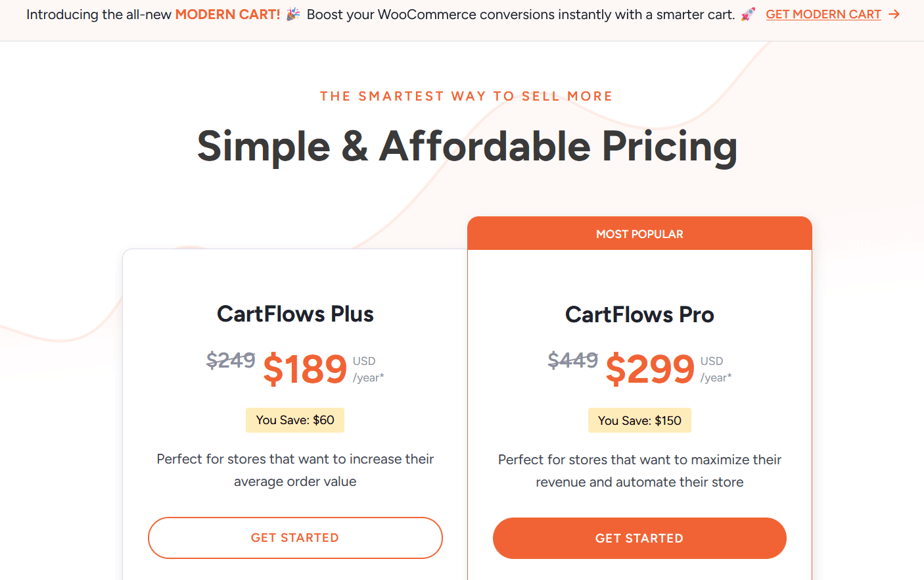Select the MOST POPULAR badge header
Image resolution: width=924 pixels, height=580 pixels.
[x=639, y=234]
